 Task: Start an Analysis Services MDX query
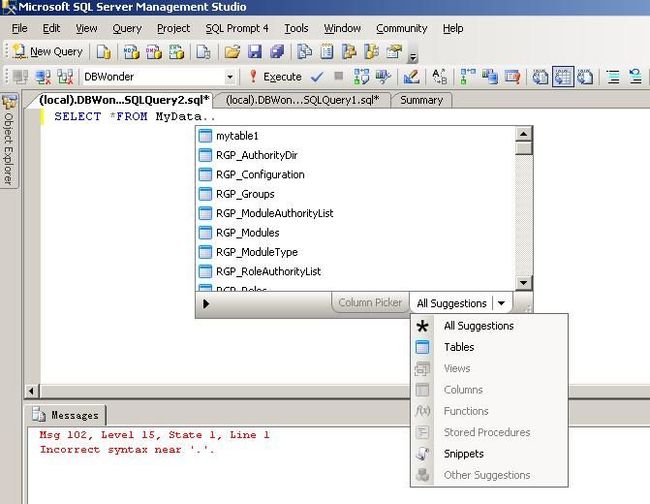pyautogui.click(x=131, y=52)
